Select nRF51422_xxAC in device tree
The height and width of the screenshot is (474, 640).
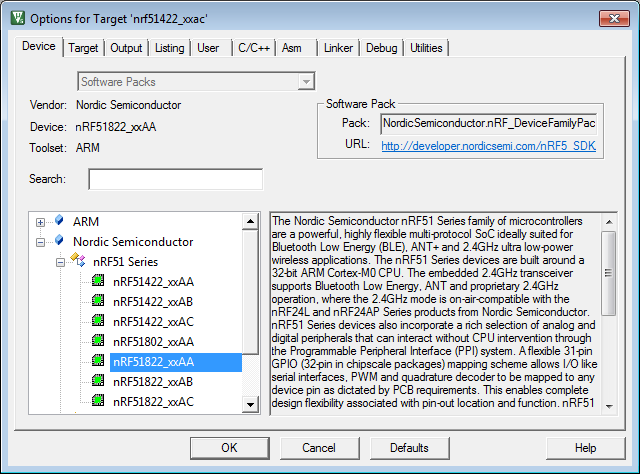coord(153,322)
